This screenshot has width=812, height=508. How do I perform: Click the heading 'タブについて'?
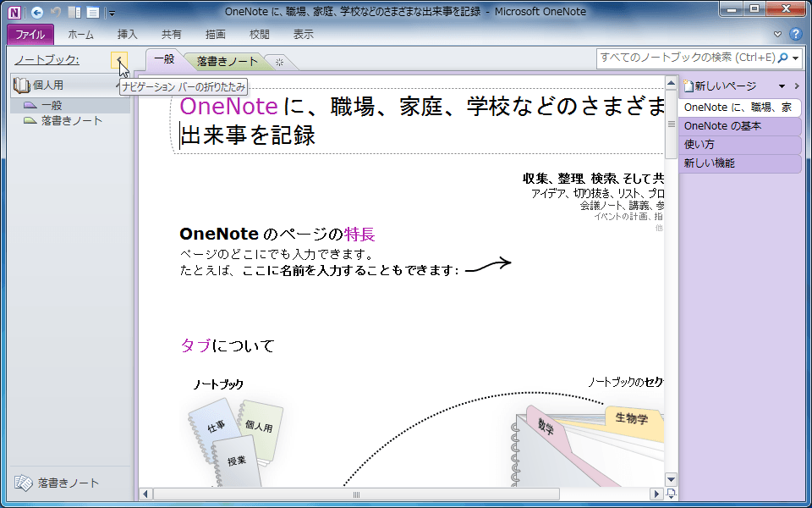(228, 345)
